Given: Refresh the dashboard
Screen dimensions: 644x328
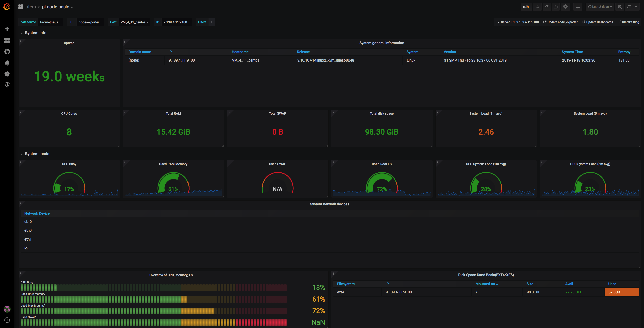Looking at the screenshot, I should click(629, 7).
